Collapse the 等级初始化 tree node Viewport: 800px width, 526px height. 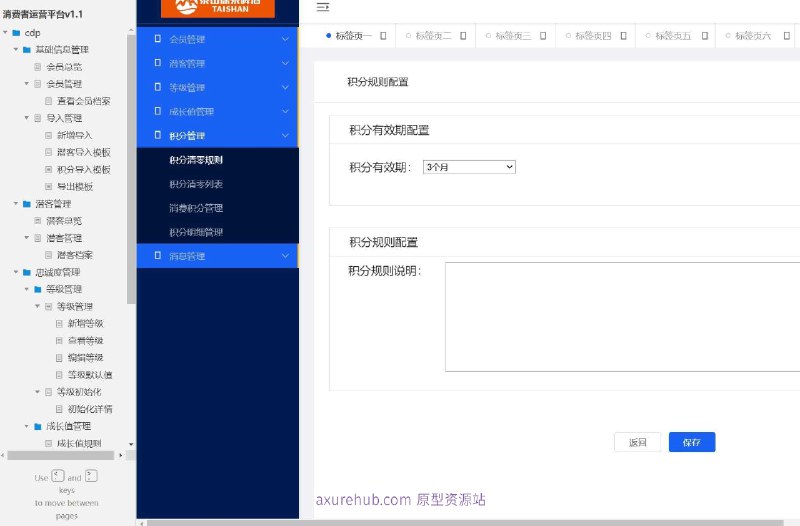(38, 392)
